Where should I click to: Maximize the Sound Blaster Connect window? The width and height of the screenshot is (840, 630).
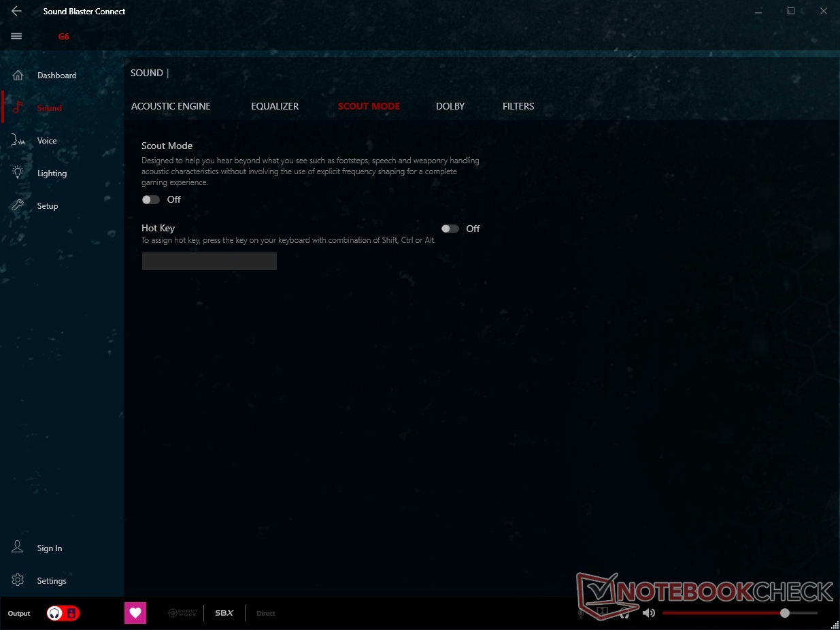click(791, 11)
